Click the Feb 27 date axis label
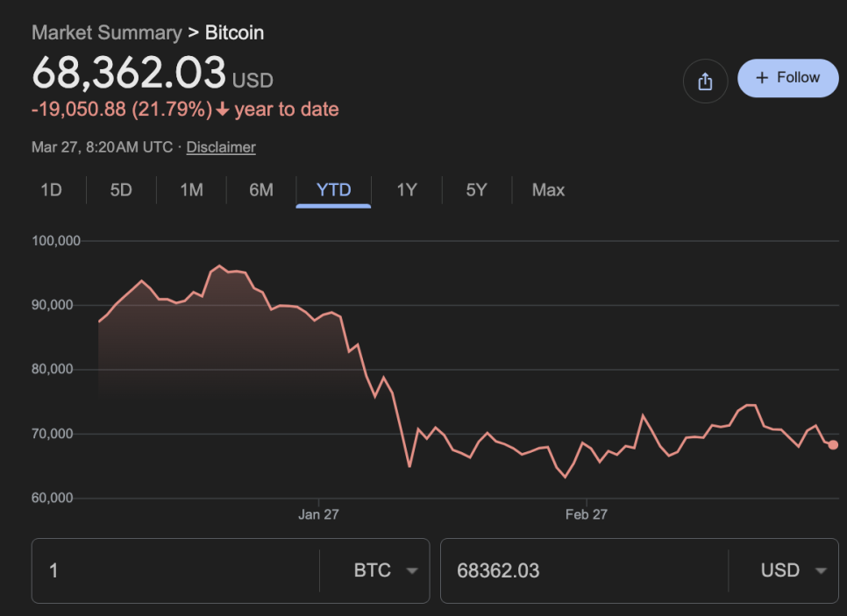 point(587,515)
